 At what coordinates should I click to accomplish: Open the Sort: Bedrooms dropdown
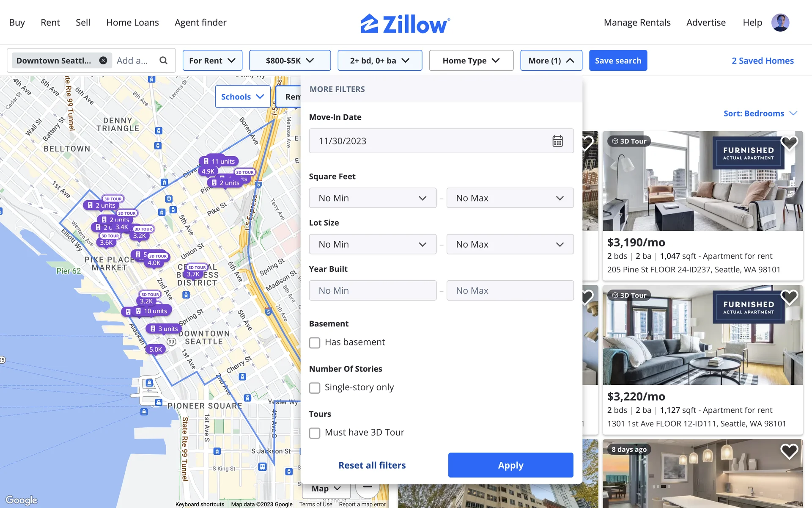click(760, 113)
